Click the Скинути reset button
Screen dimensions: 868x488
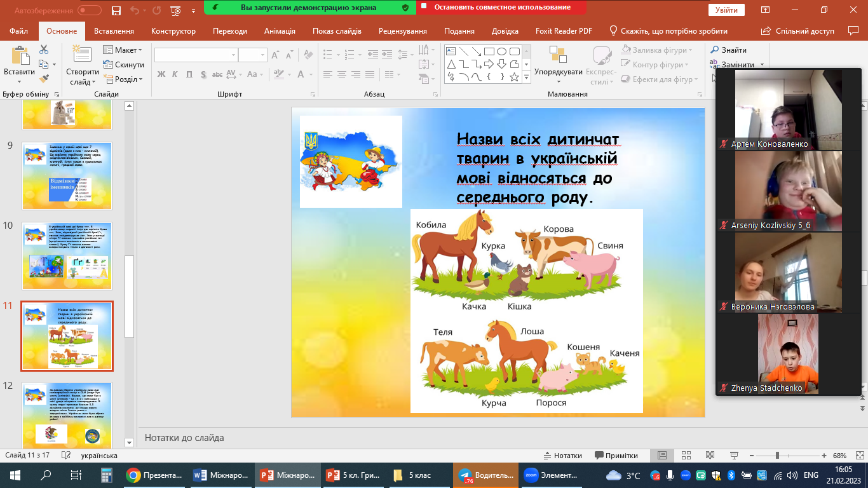pyautogui.click(x=124, y=65)
